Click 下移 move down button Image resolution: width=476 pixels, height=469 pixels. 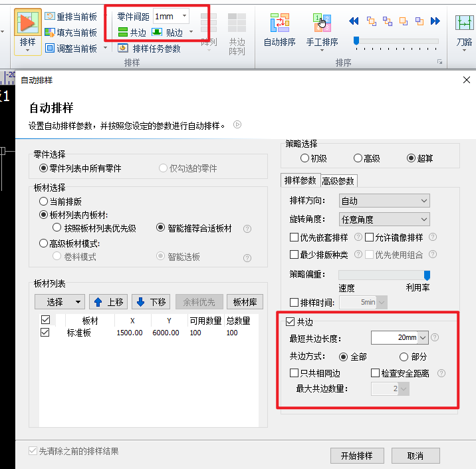coord(151,301)
